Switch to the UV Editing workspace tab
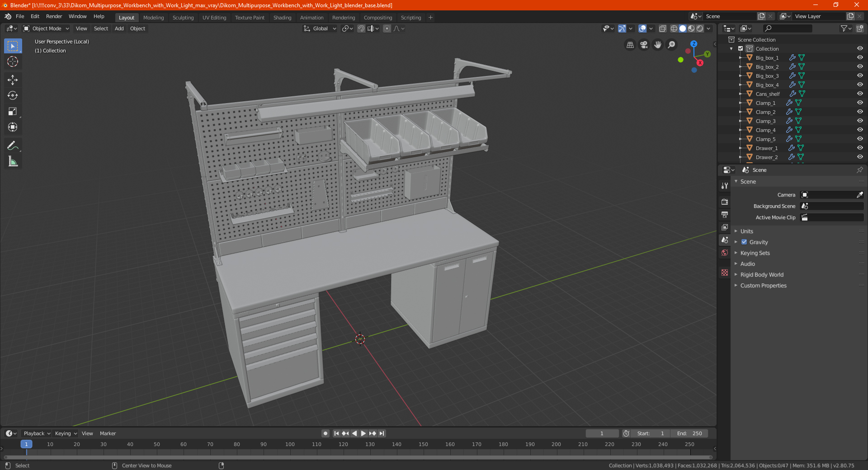This screenshot has height=470, width=868. click(x=214, y=18)
